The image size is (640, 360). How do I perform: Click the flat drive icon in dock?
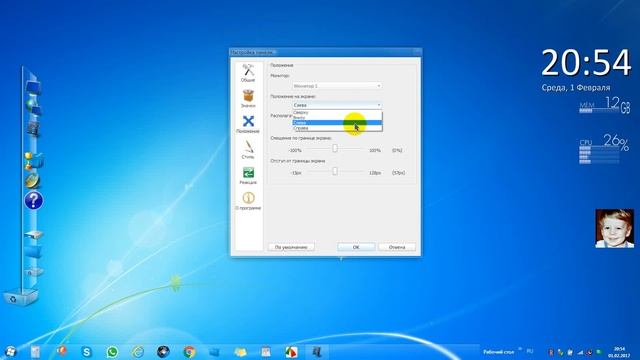(x=33, y=234)
